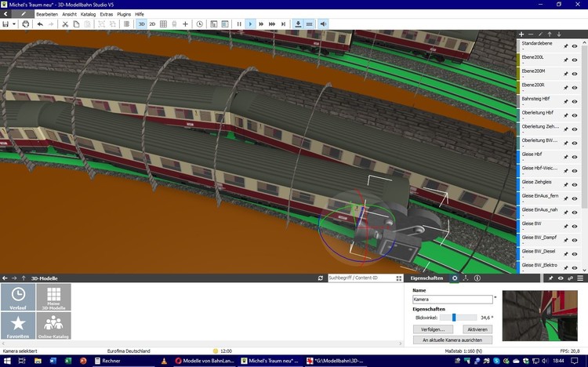Open the Plugins menu
The height and width of the screenshot is (367, 588).
(x=124, y=14)
